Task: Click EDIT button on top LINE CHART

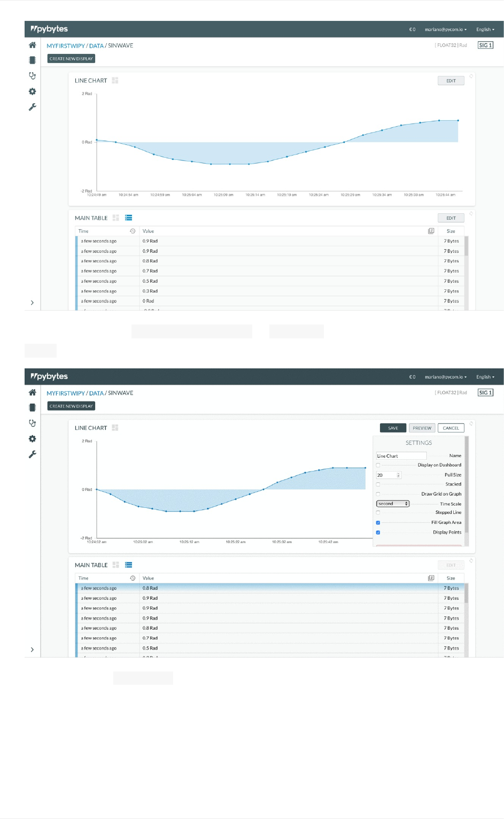Action: pyautogui.click(x=451, y=81)
